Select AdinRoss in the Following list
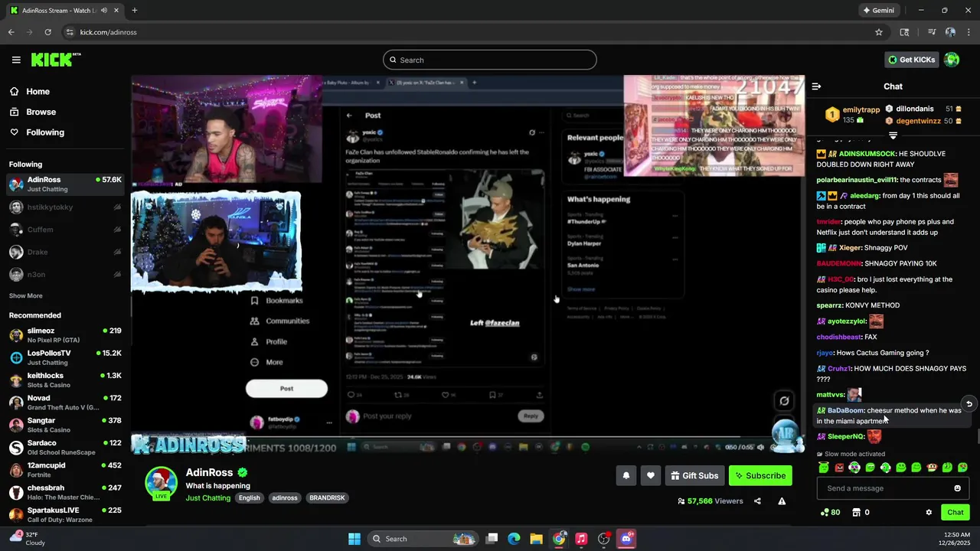 (65, 184)
